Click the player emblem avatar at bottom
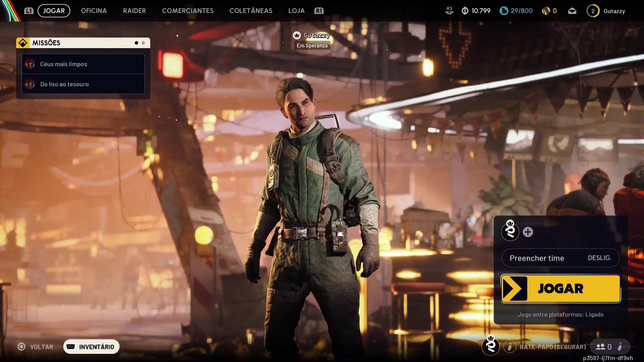 [491, 346]
